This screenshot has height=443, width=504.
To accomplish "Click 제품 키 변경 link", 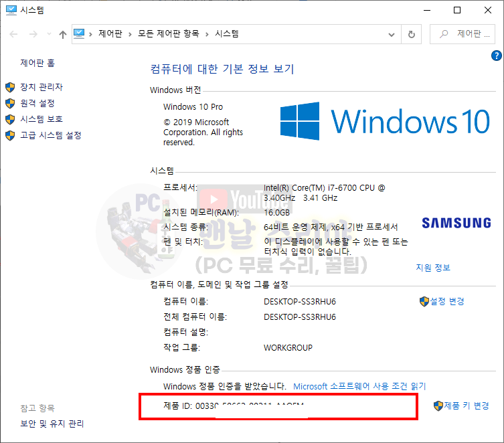I will (467, 406).
